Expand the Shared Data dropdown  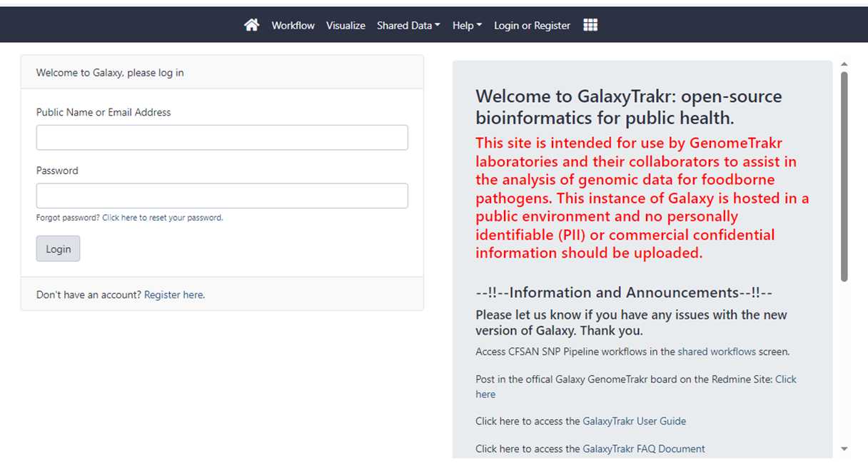pos(408,25)
